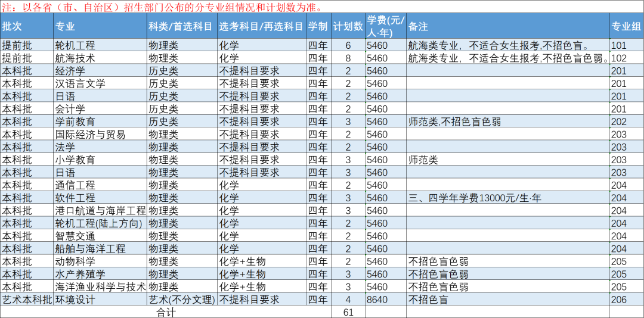This screenshot has width=644, height=318.
Task: Select 化学+生物 in 动物科学 row
Action: pyautogui.click(x=262, y=261)
